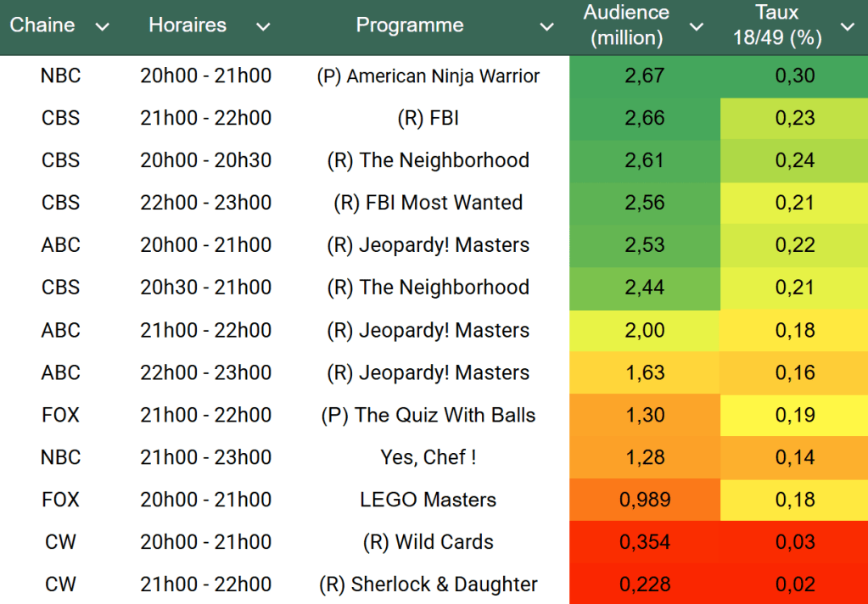Click the LEGO Masters programme cell
The height and width of the screenshot is (604, 868).
pyautogui.click(x=428, y=500)
